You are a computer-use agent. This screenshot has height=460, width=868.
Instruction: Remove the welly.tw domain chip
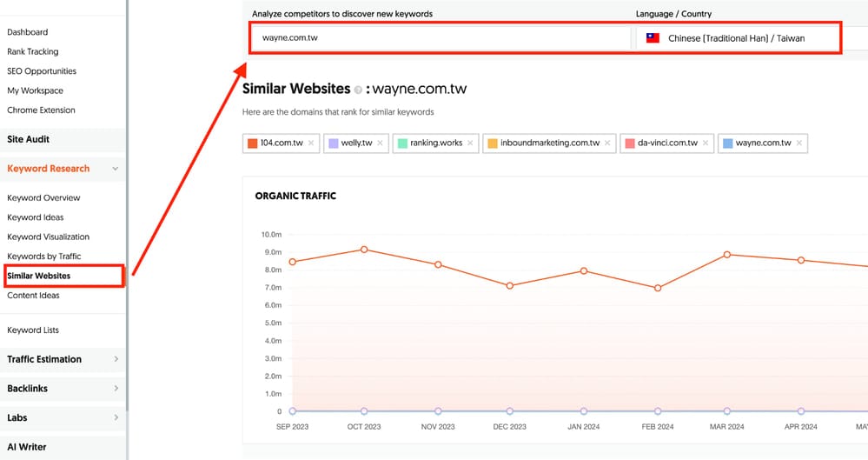tap(381, 143)
